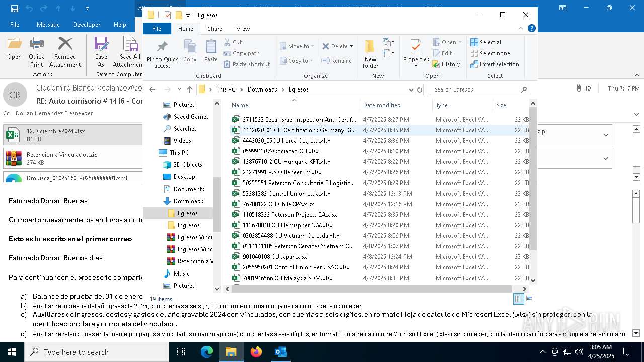The height and width of the screenshot is (362, 644).
Task: Open the File tab in File Explorer
Action: pos(157,29)
